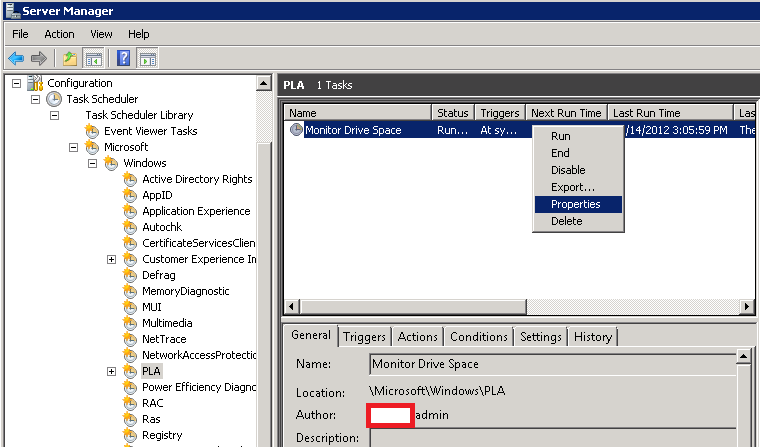Viewport: 760px width, 447px height.
Task: Click the task list horizontal scrollbar thumb
Action: tap(413, 306)
